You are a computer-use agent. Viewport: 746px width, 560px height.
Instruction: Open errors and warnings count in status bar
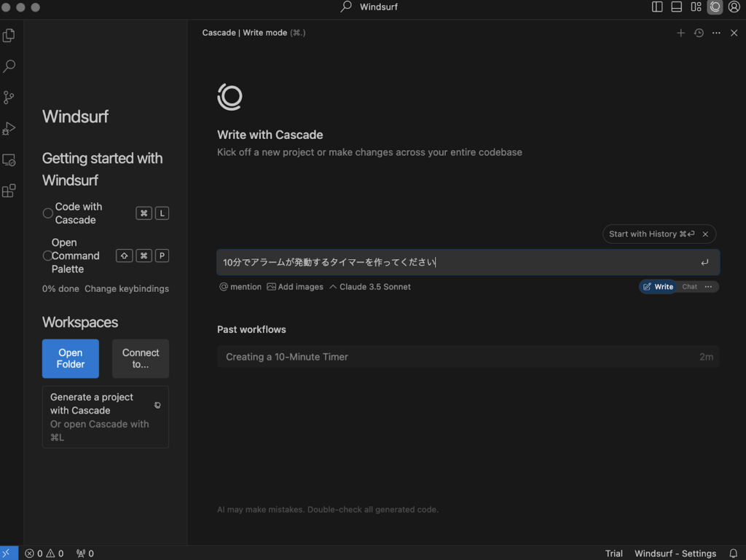44,553
